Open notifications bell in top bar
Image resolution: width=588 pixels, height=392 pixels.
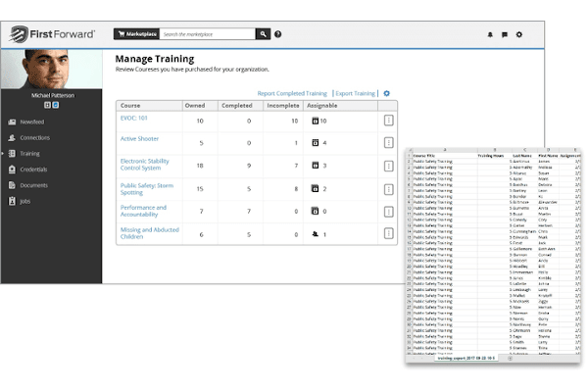click(490, 34)
